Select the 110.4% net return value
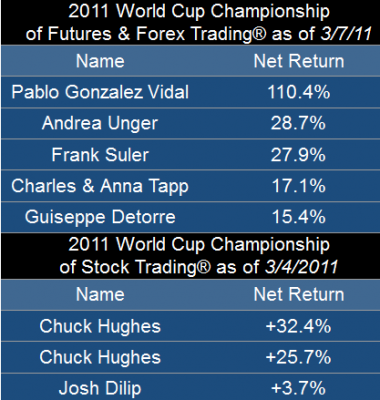Image resolution: width=380 pixels, height=400 pixels. coord(299,92)
